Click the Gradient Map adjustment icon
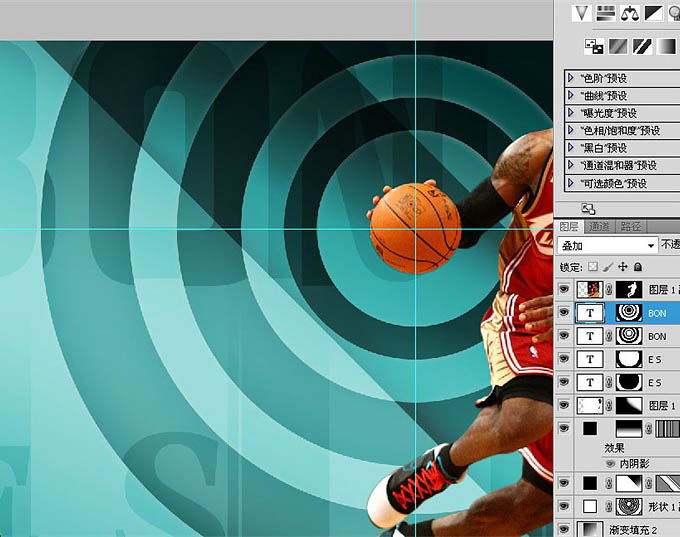The height and width of the screenshot is (537, 680). (666, 46)
